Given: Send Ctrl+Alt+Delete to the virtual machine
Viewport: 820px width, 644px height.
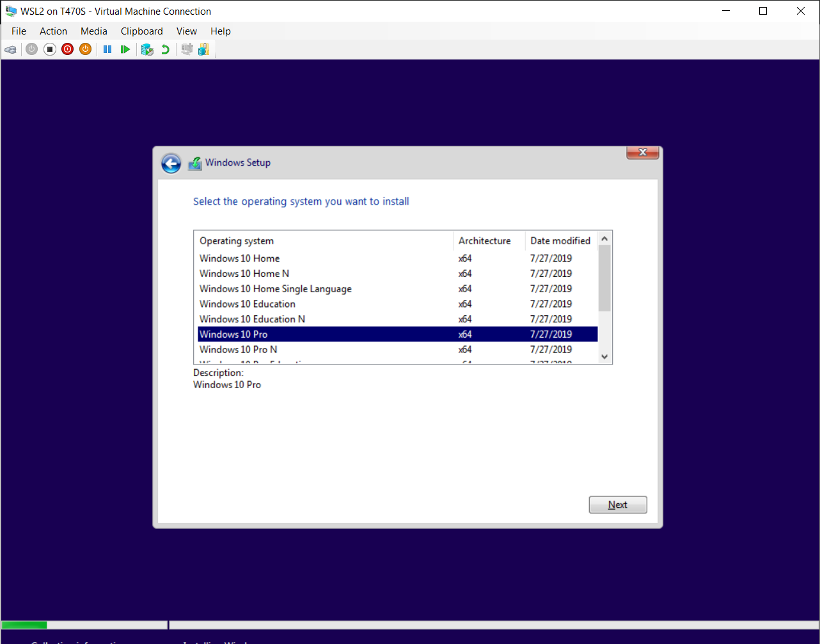Looking at the screenshot, I should (x=10, y=49).
